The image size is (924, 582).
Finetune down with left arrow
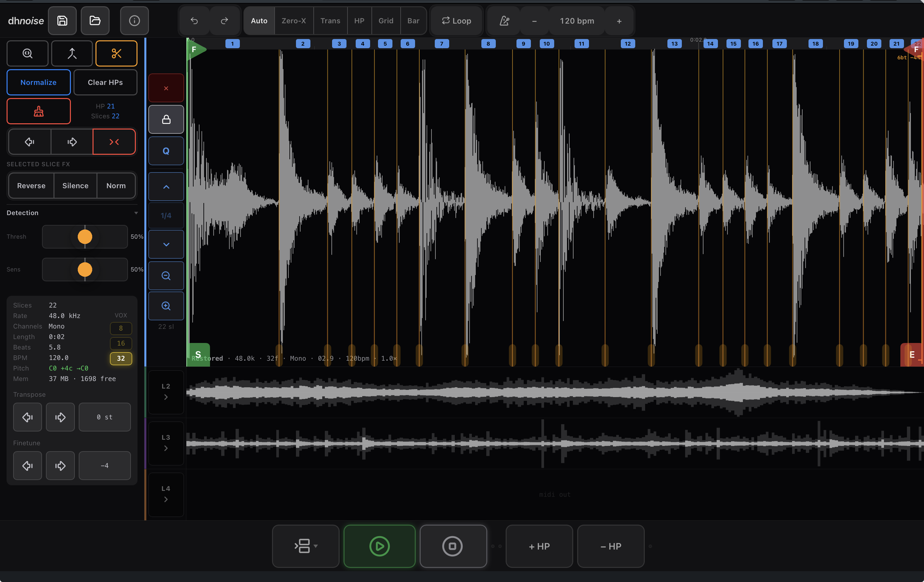pos(27,466)
